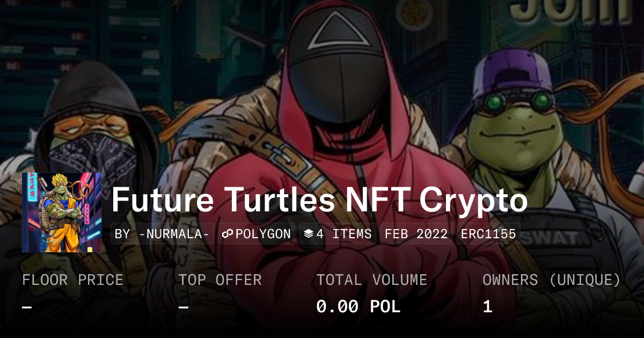Select the ERC1155 token standard badge
The image size is (644, 338).
pyautogui.click(x=488, y=234)
